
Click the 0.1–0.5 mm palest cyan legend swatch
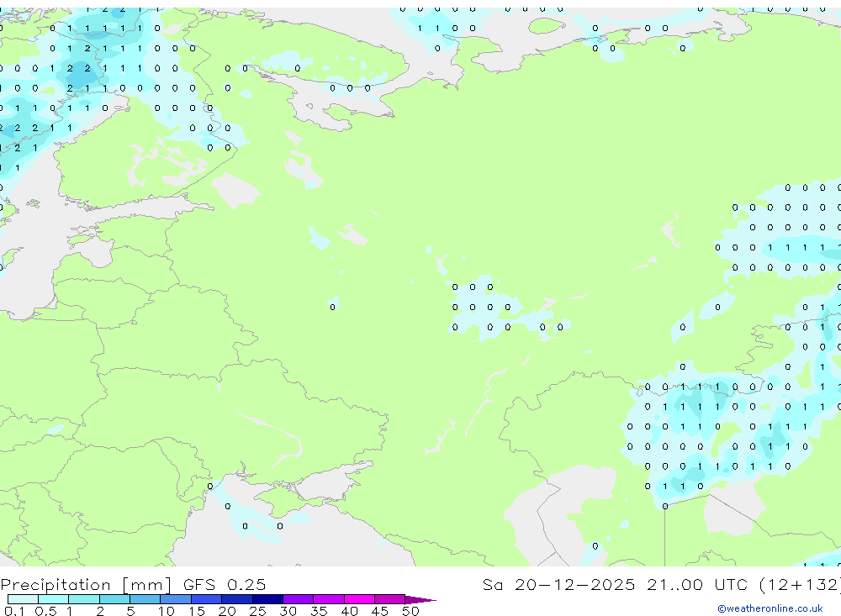click(23, 599)
